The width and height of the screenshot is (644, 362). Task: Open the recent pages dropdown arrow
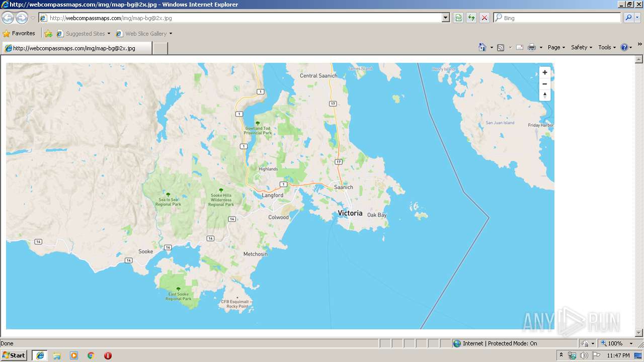(33, 18)
